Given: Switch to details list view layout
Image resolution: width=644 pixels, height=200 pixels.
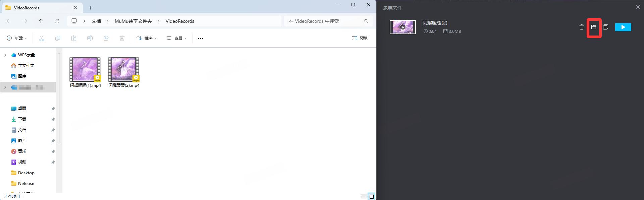Looking at the screenshot, I should (364, 196).
